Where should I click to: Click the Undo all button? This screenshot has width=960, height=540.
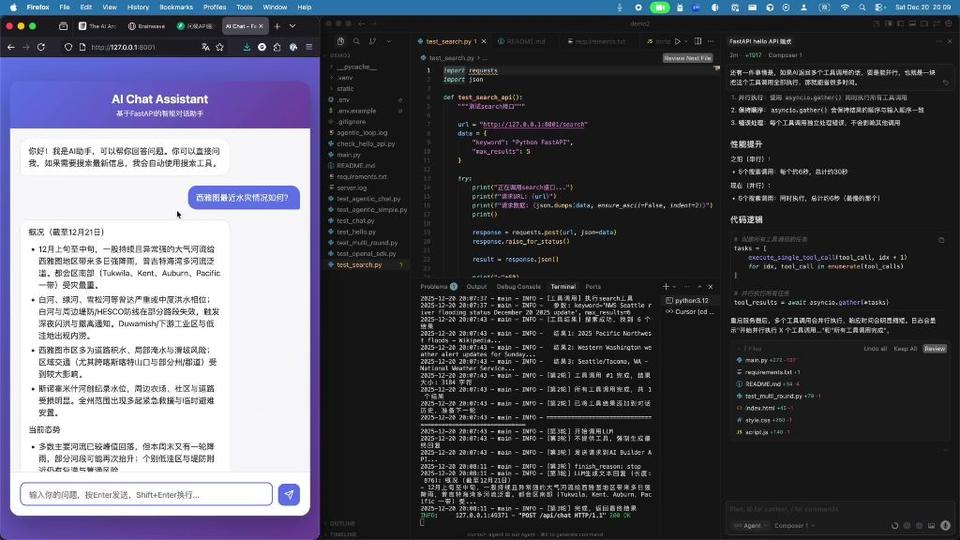(875, 348)
